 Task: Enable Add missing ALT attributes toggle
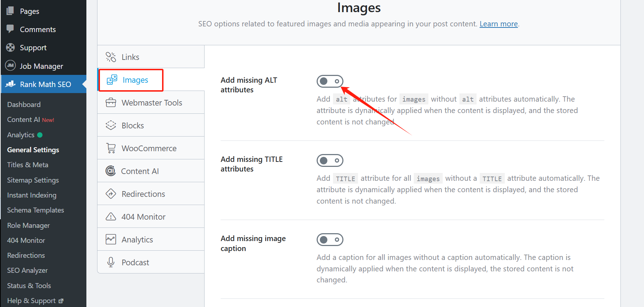pos(330,81)
